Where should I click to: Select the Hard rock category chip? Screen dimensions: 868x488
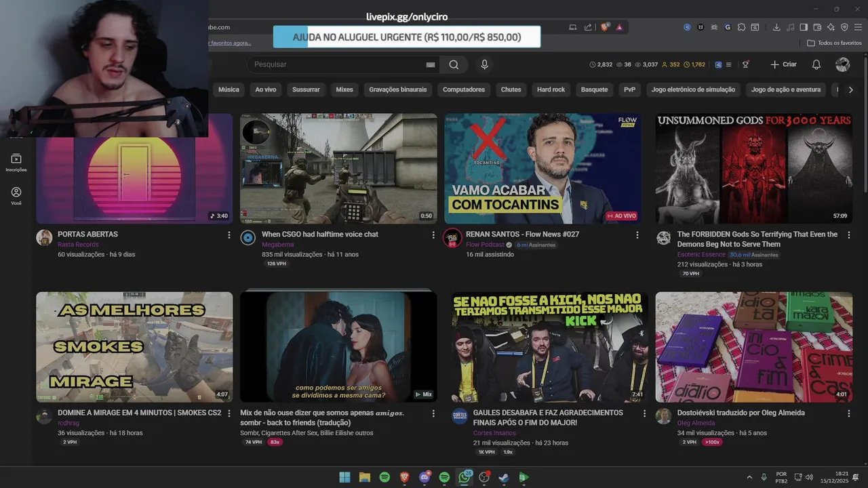tap(551, 89)
